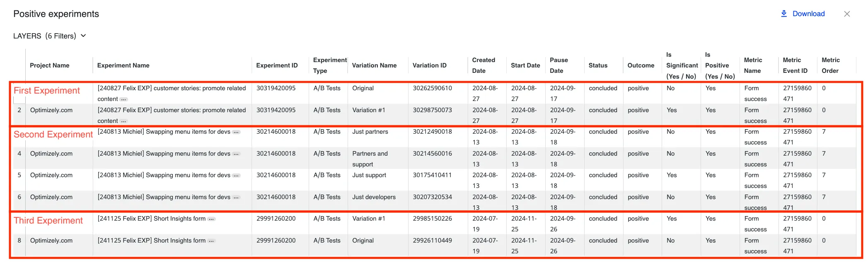Click the Created Date column header
Viewport: 868px width, 279px height.
coord(484,65)
